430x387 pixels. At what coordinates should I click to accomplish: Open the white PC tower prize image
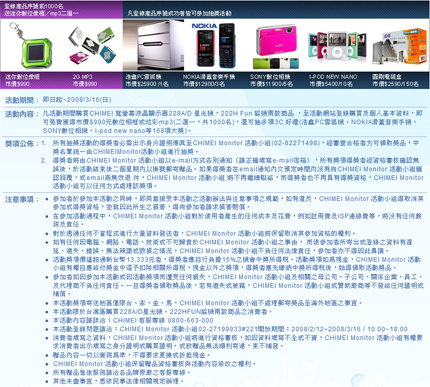pyautogui.click(x=153, y=45)
